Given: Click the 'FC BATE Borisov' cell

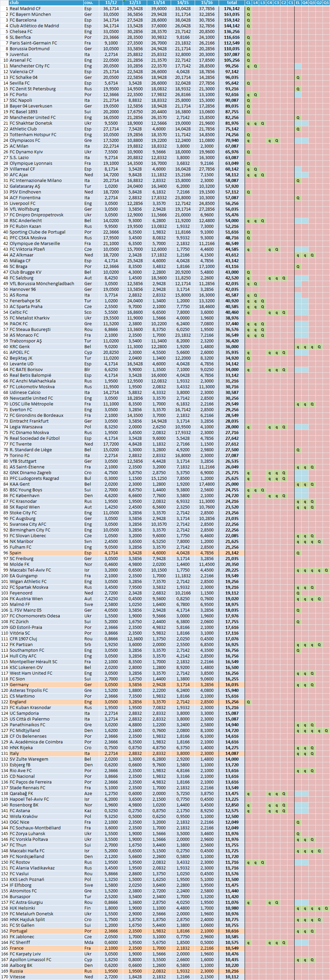Looking at the screenshot, I should [x=46, y=369].
